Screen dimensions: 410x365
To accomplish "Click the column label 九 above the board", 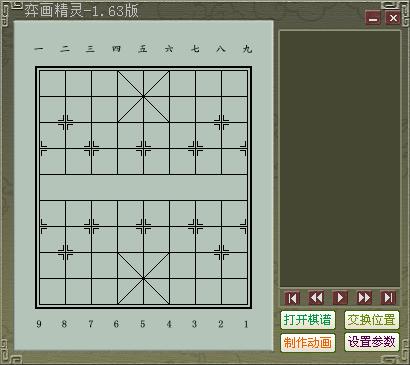I will click(247, 49).
